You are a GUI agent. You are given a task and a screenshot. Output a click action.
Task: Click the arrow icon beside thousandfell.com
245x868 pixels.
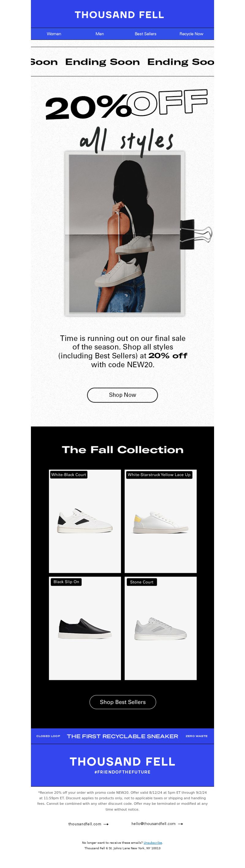106,824
